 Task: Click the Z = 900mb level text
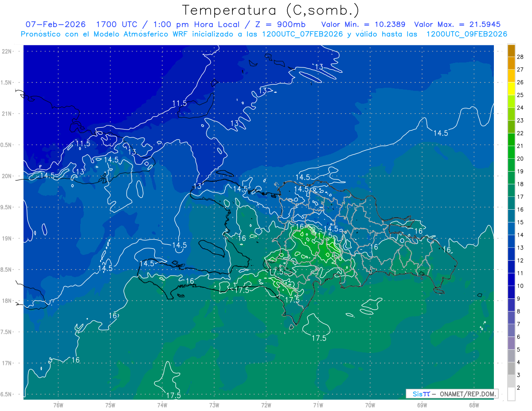280,24
